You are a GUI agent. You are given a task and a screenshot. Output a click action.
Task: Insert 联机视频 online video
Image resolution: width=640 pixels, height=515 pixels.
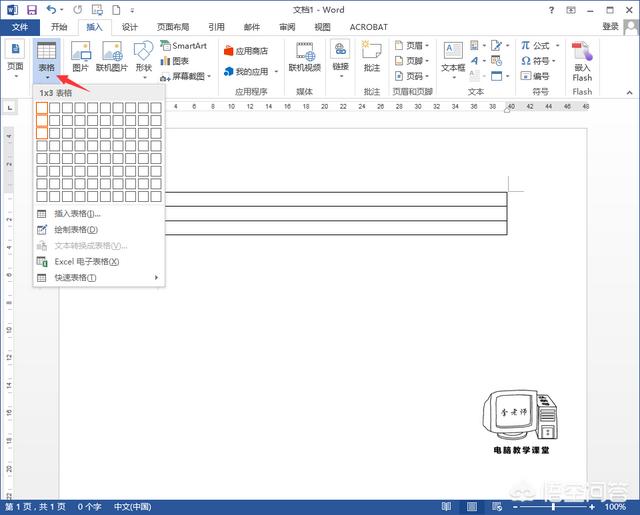coord(304,57)
